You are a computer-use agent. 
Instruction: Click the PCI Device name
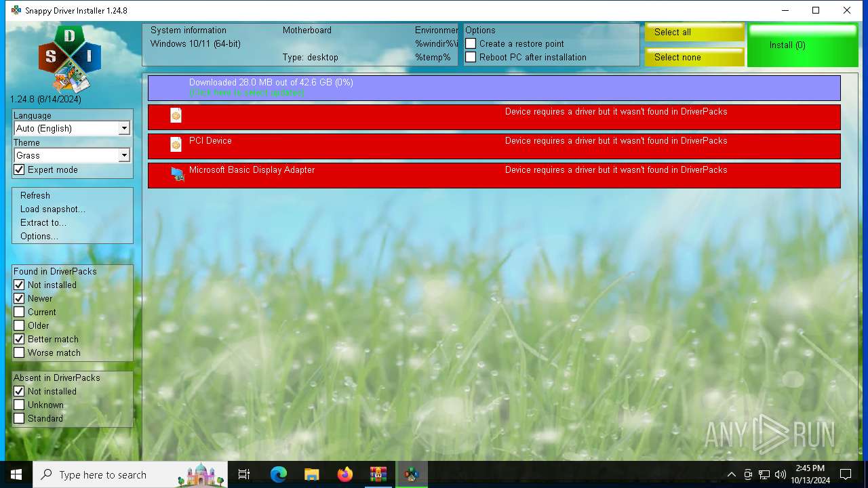pos(210,140)
